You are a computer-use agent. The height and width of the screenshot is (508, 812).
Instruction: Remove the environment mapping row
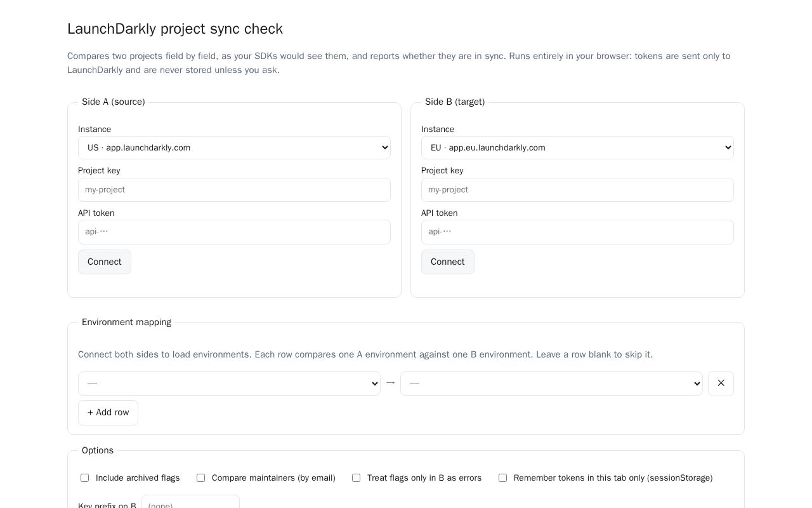pos(721,384)
